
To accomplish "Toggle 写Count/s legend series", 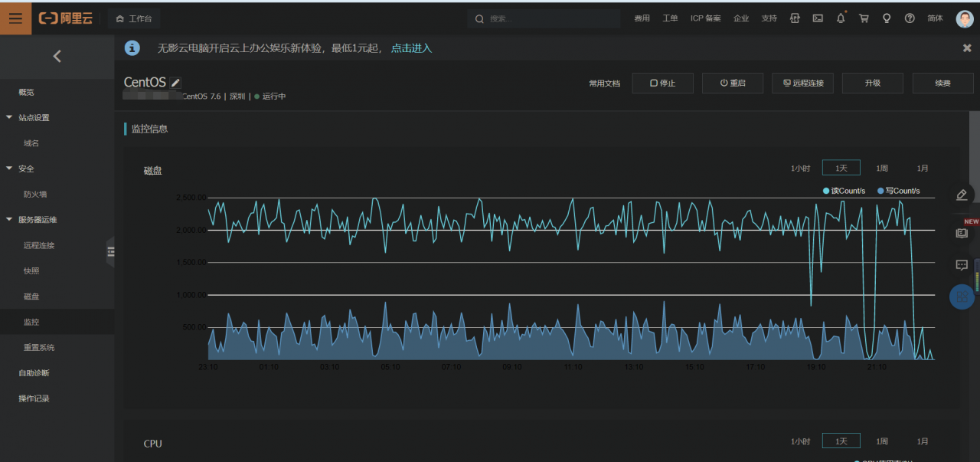I will [x=899, y=191].
